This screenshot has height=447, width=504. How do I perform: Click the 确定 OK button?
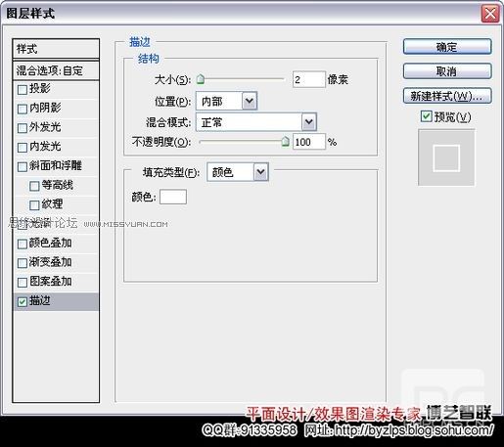pos(447,47)
